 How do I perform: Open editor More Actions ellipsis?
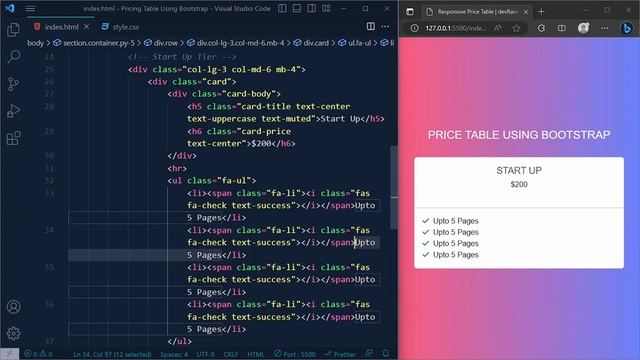[385, 27]
